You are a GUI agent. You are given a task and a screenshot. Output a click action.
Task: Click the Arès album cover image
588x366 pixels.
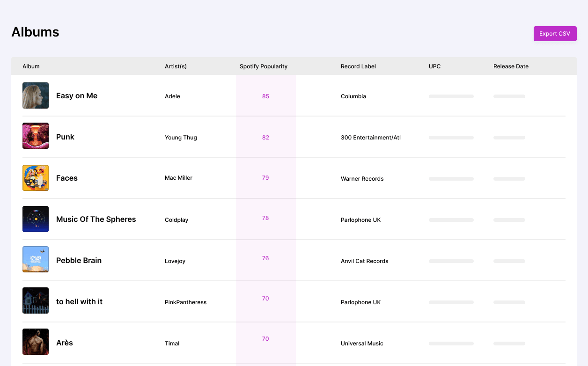(x=36, y=342)
